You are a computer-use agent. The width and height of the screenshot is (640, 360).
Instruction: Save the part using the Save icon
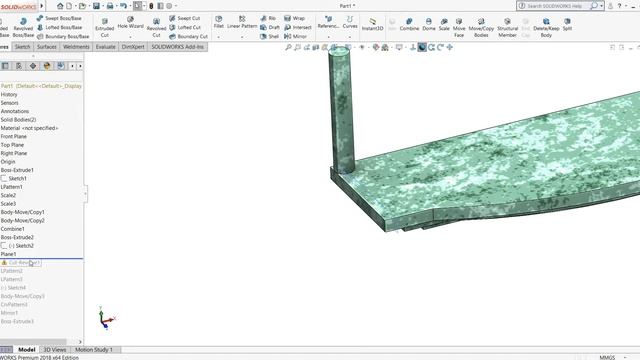(x=96, y=6)
